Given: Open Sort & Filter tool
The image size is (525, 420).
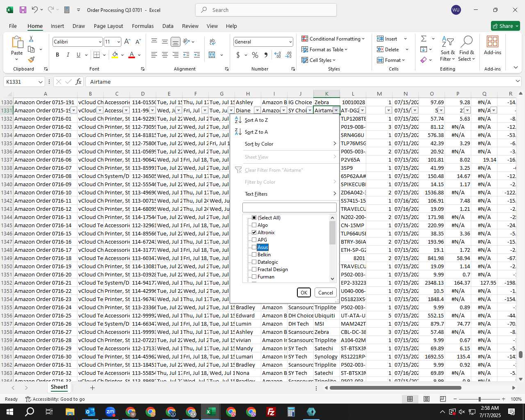Looking at the screenshot, I should [x=447, y=49].
